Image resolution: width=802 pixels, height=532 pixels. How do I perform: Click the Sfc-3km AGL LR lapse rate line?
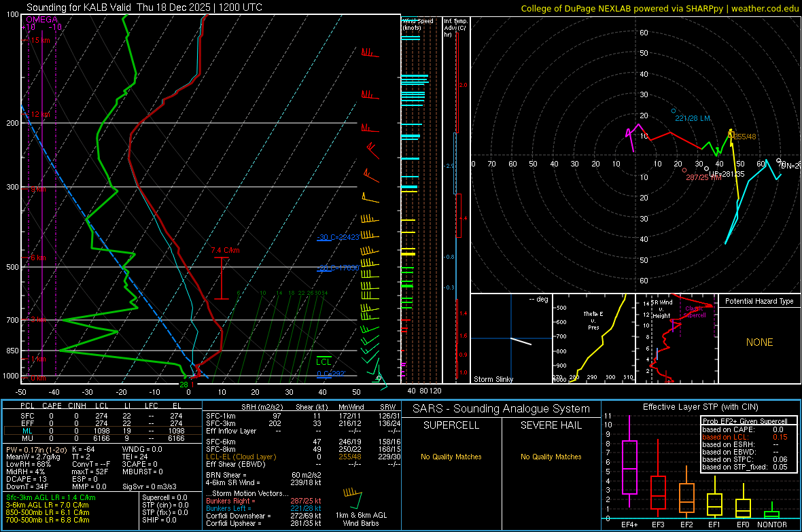(51, 497)
